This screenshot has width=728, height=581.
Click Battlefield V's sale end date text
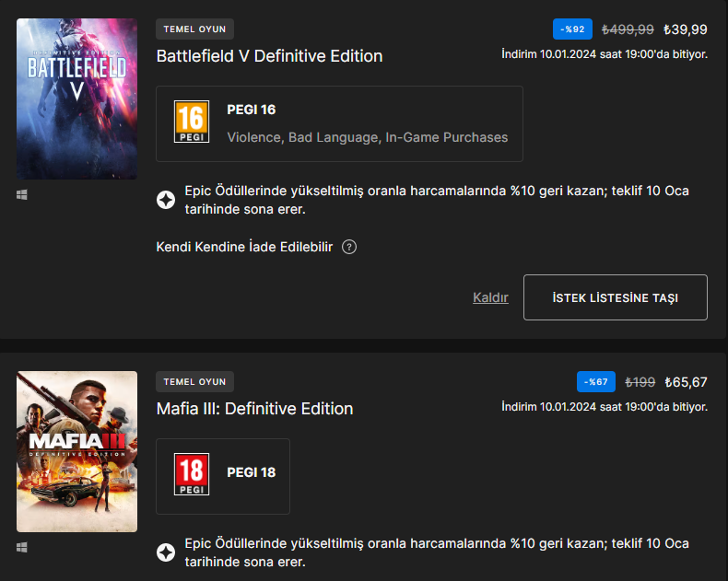point(605,54)
